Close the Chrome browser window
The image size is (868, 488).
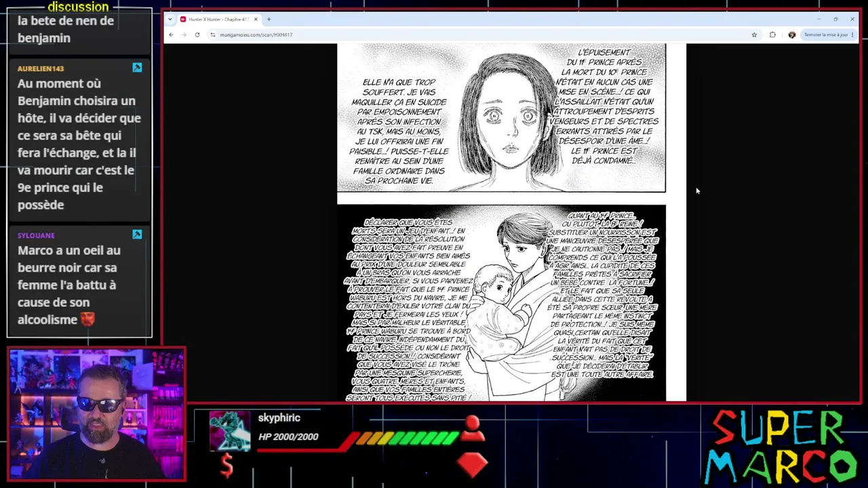(x=852, y=19)
